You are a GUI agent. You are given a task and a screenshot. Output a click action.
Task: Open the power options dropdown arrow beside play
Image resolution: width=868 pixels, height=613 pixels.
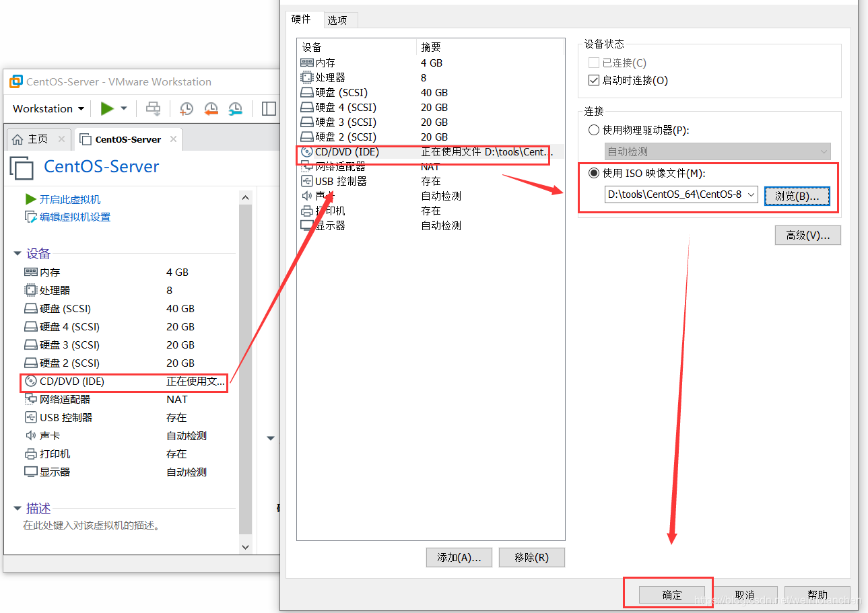pyautogui.click(x=124, y=108)
